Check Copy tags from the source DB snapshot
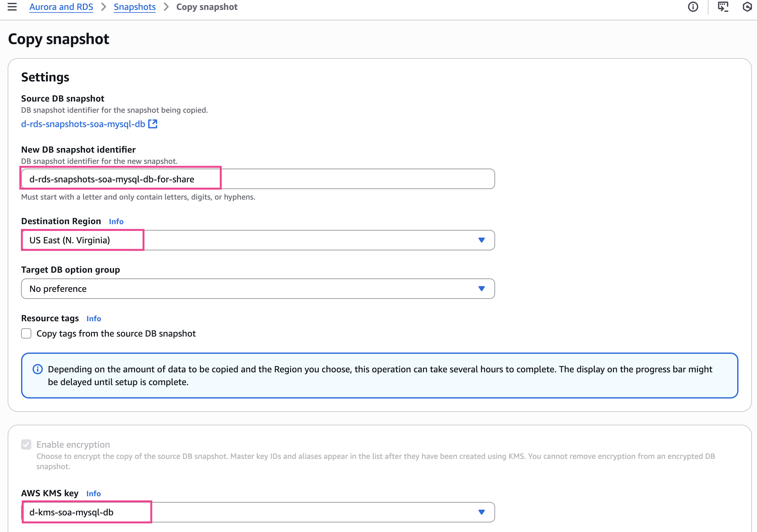757x532 pixels. [27, 334]
